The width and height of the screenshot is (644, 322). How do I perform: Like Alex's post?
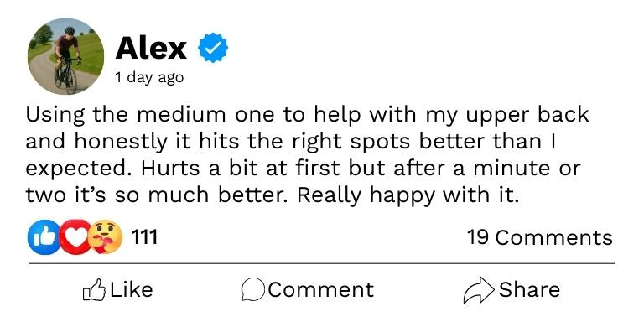click(118, 290)
